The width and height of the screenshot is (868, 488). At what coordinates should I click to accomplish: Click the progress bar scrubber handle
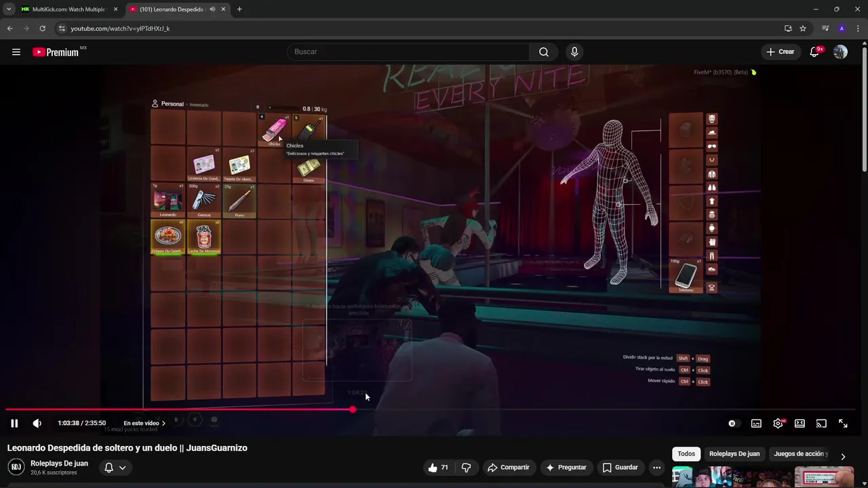coord(353,409)
